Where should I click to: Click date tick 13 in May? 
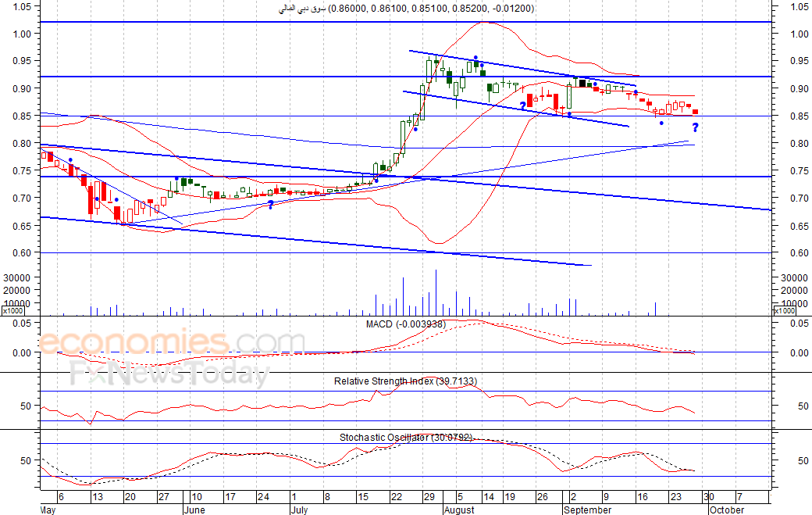click(98, 497)
